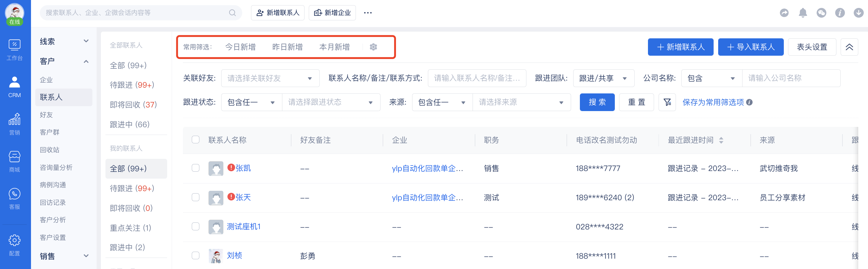Image resolution: width=868 pixels, height=269 pixels.
Task: Check the checkbox for 张天 row
Action: click(195, 197)
